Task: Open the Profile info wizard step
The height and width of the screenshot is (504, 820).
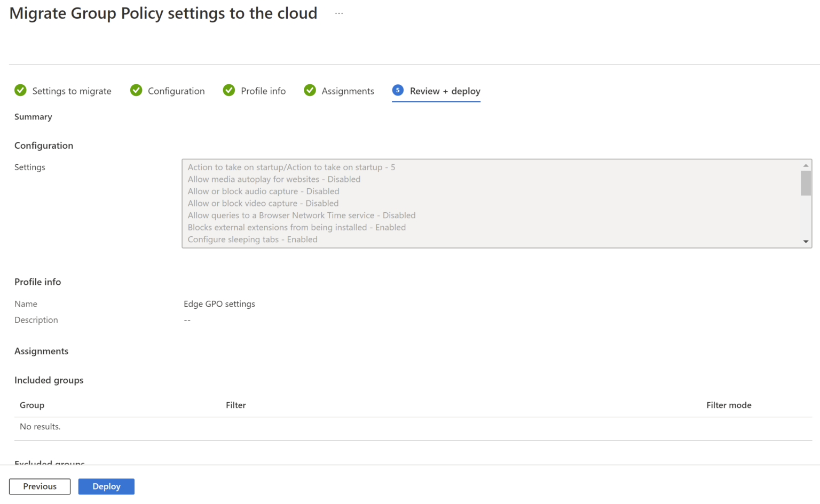Action: 263,91
